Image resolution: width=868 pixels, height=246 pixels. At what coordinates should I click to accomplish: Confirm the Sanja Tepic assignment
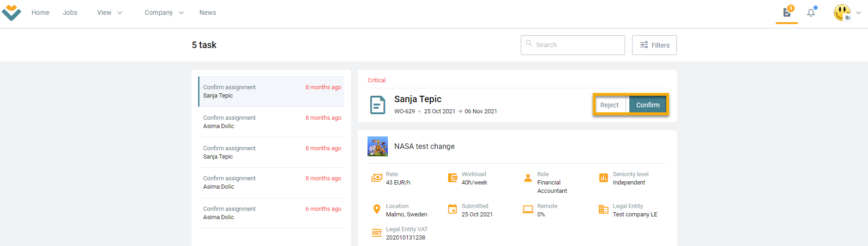click(x=648, y=105)
